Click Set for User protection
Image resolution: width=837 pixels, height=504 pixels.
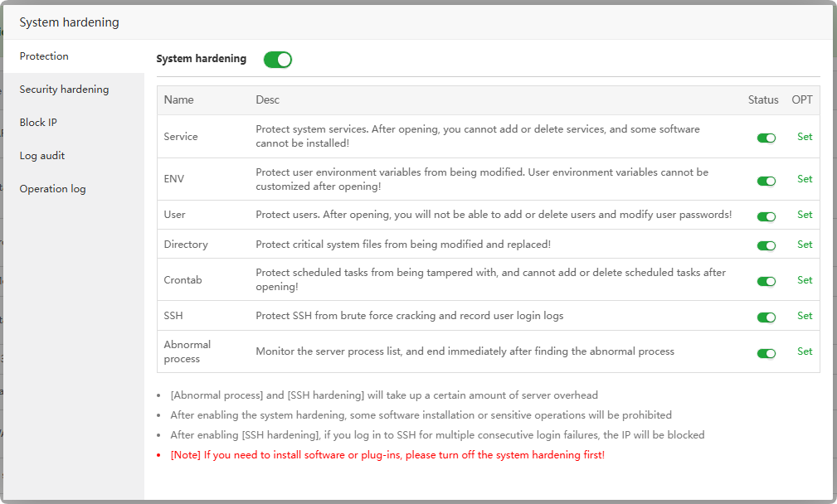tap(805, 215)
